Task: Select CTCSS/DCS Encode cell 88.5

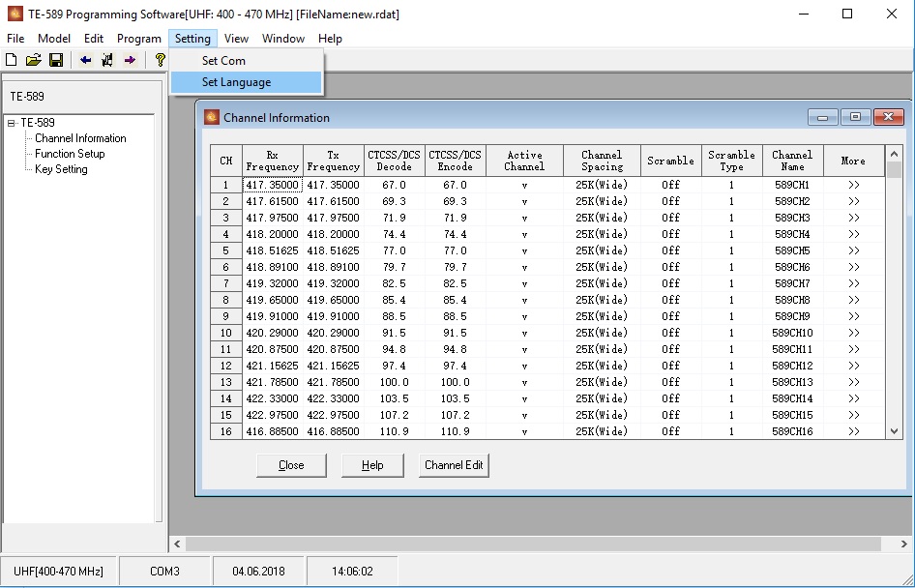Action: coord(456,316)
